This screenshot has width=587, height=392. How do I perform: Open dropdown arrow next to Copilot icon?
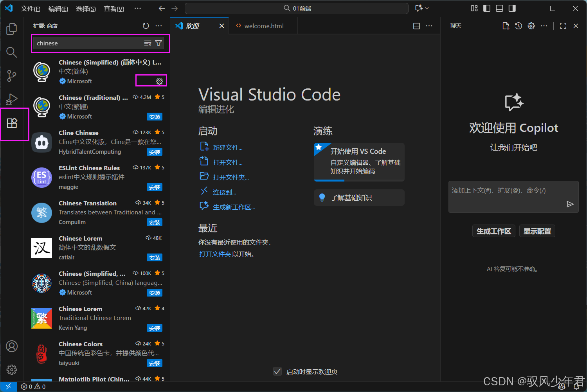(427, 8)
